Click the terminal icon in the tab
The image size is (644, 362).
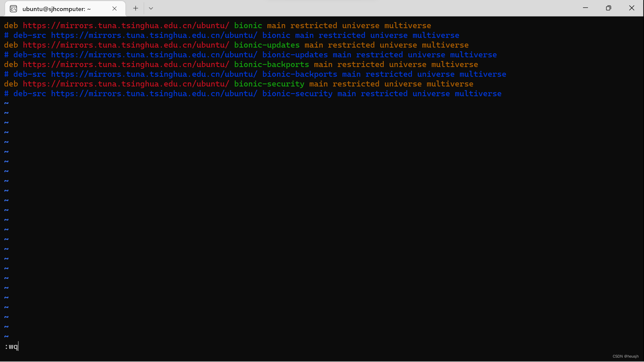pos(13,9)
